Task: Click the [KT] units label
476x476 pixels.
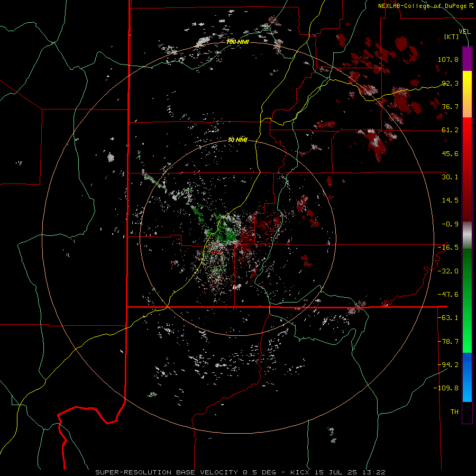Action: (452, 36)
